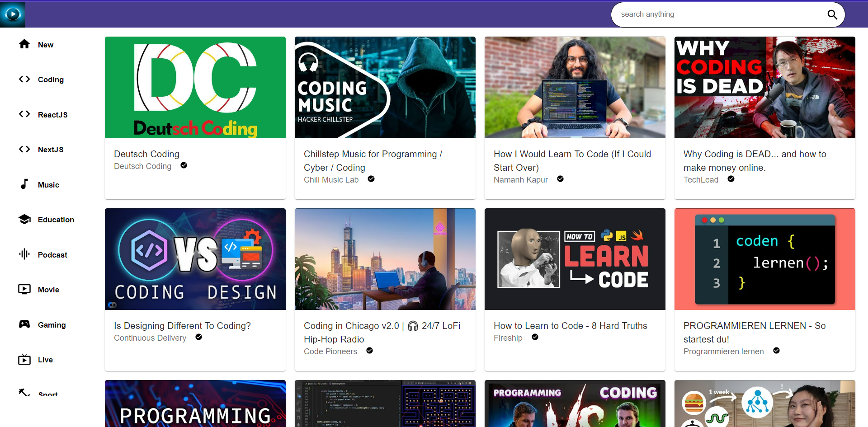Image resolution: width=868 pixels, height=427 pixels.
Task: Open the Podcast waveform icon
Action: coord(24,254)
